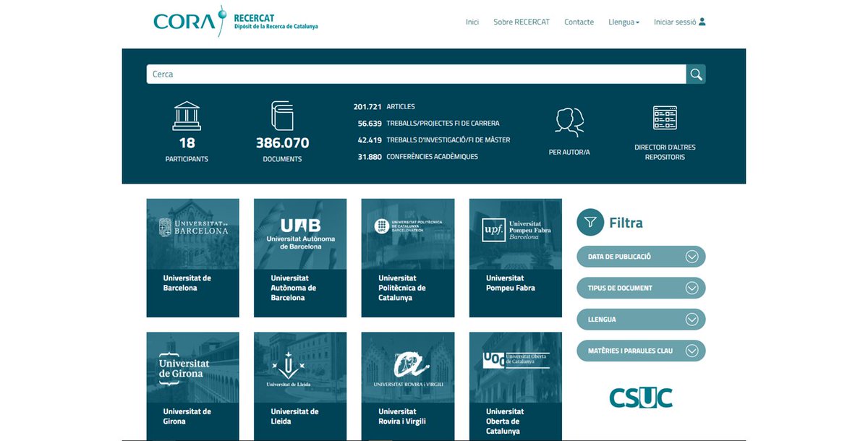Click the documents book icon
Screen dimensions: 868x441
[x=282, y=116]
